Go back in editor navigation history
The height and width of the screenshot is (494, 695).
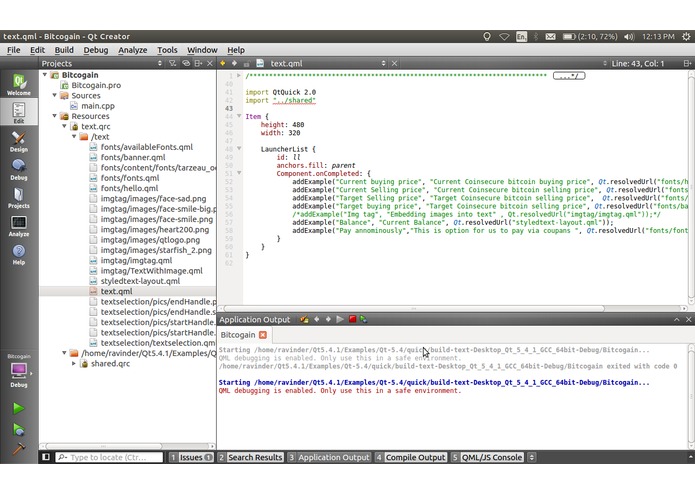pyautogui.click(x=223, y=63)
